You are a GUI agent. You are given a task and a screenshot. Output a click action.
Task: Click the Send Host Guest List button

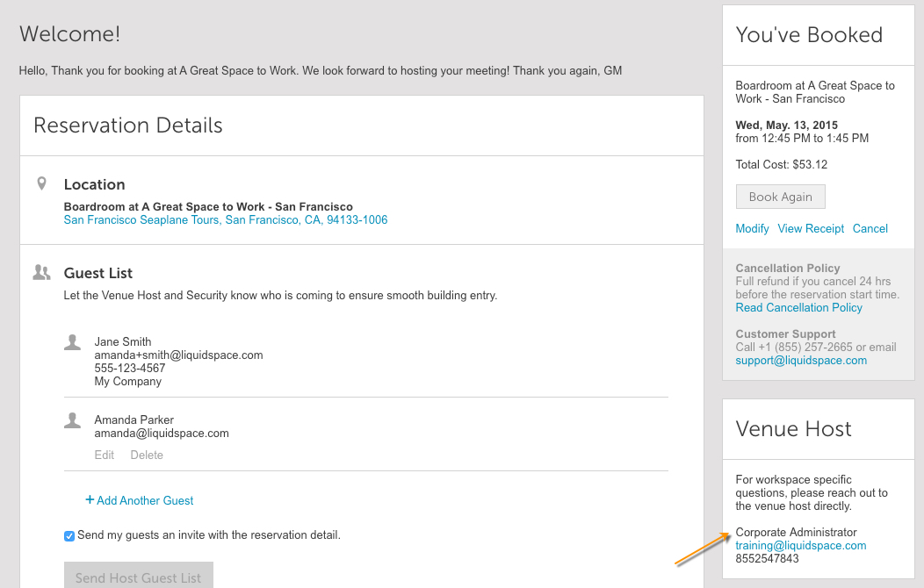click(x=139, y=576)
